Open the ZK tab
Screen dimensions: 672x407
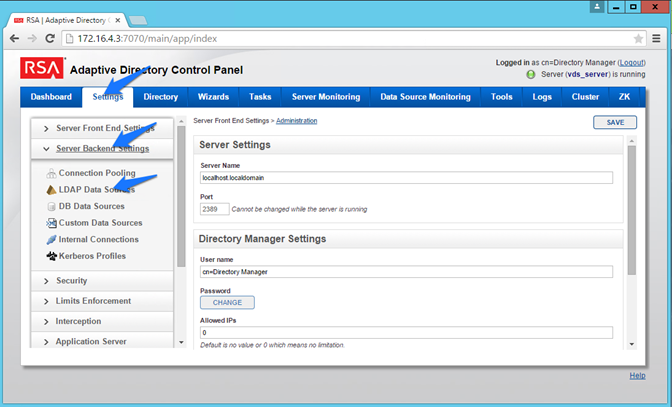(624, 97)
